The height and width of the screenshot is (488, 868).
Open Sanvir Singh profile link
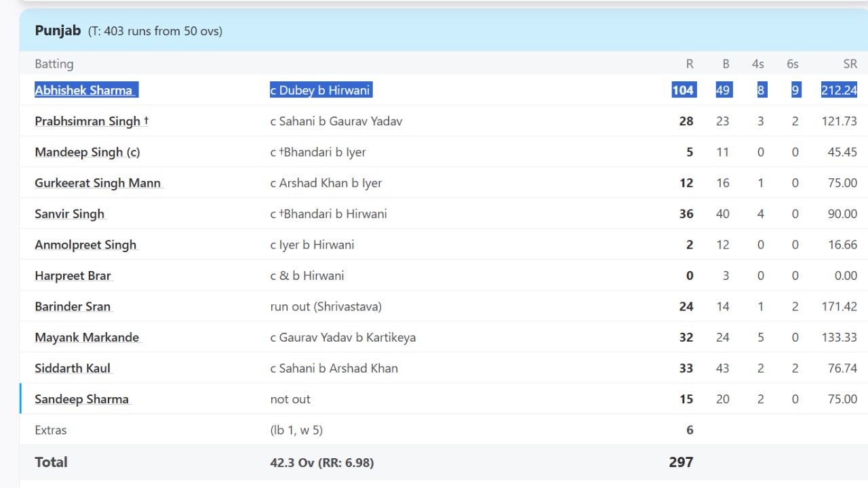[x=70, y=214]
